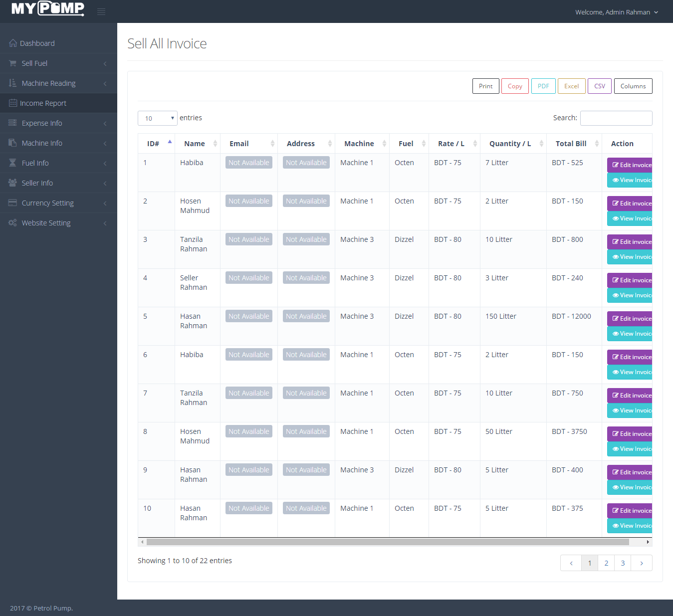Click the Income Report calendar icon
673x616 pixels.
tap(12, 103)
